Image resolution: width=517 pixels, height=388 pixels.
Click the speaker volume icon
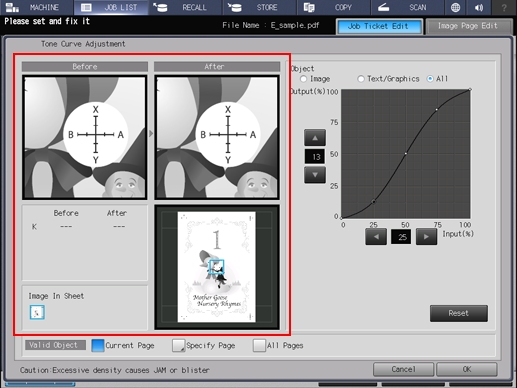point(479,7)
